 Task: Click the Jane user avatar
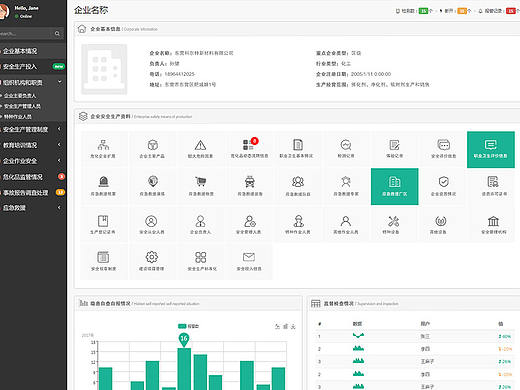click(4, 11)
